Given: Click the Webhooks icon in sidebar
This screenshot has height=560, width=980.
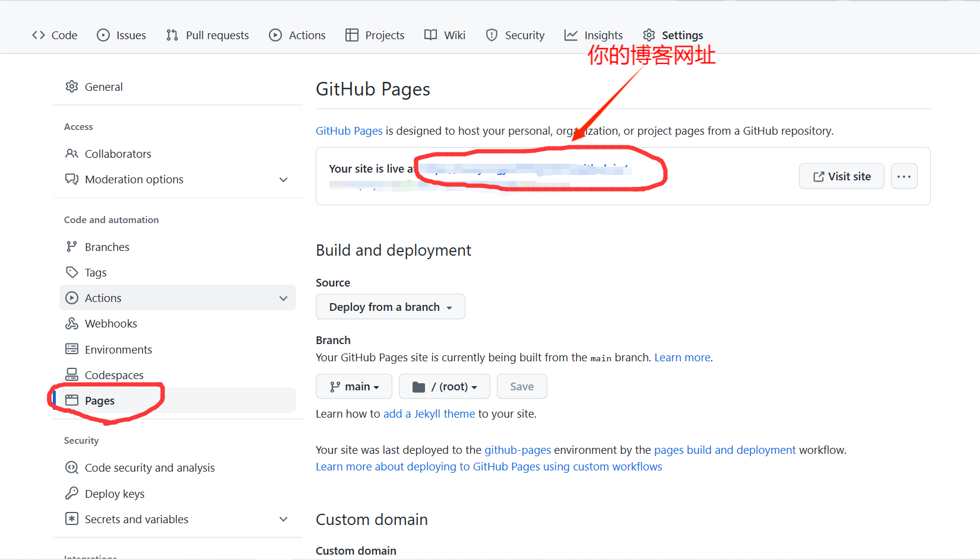Looking at the screenshot, I should [72, 323].
